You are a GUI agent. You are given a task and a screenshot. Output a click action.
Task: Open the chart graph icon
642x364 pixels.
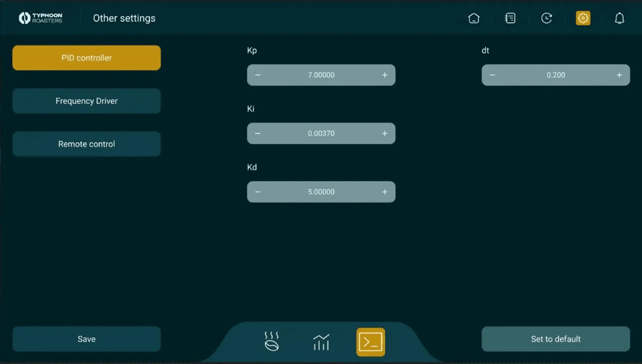point(321,342)
